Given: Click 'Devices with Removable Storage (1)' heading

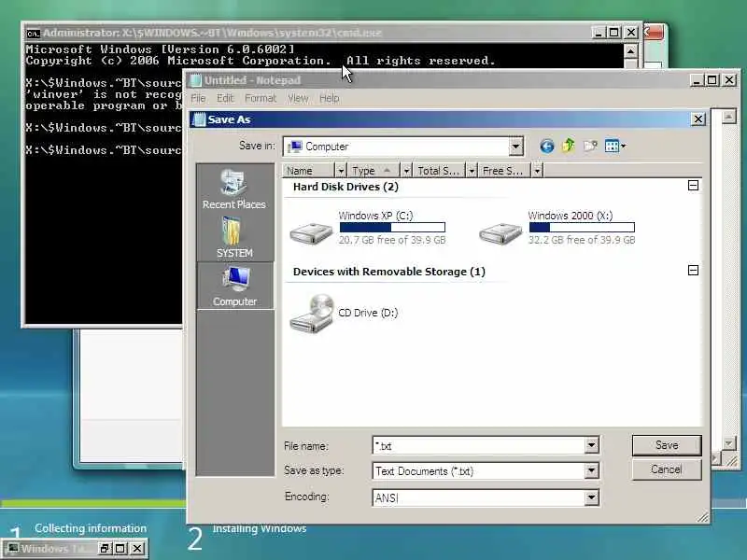Looking at the screenshot, I should tap(388, 272).
